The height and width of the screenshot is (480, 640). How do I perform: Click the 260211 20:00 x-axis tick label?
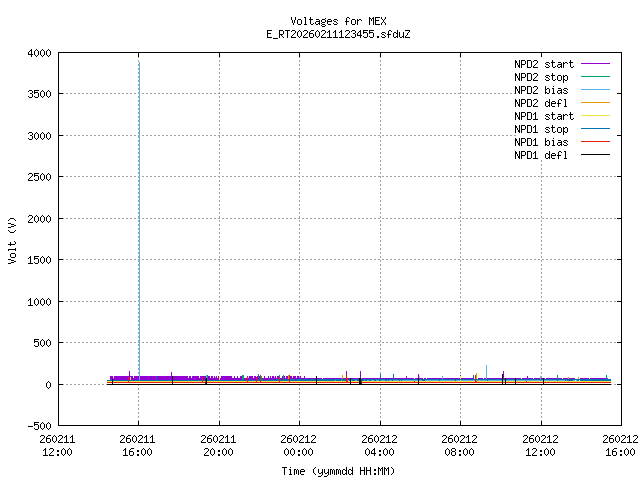218,445
